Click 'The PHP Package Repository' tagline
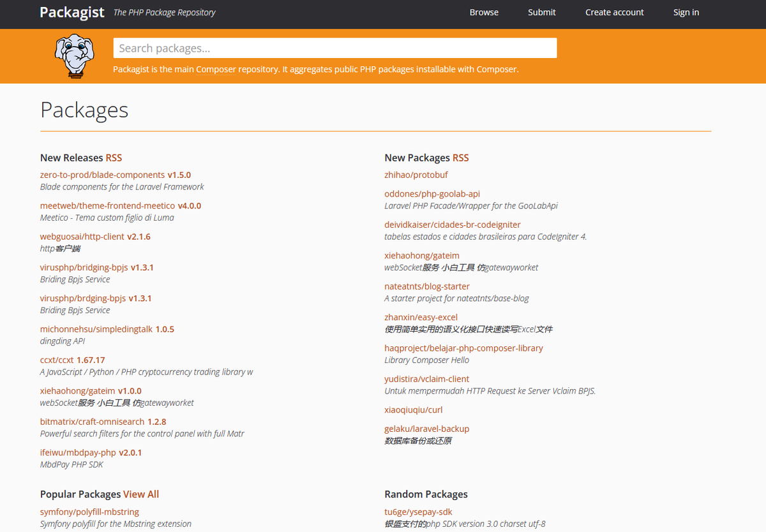Screen dimensions: 766x532 164,12
